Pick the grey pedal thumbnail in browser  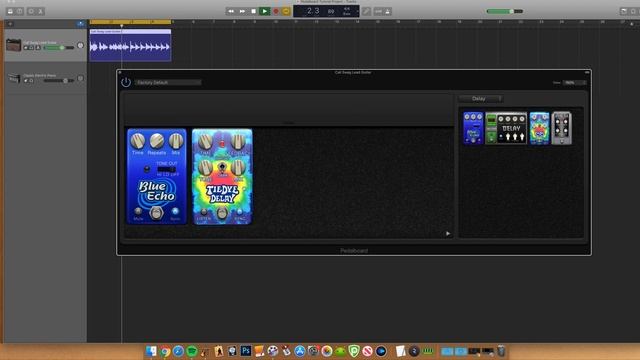click(562, 128)
